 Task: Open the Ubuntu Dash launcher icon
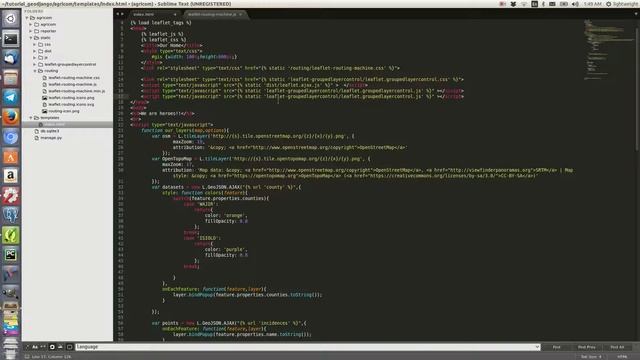click(x=11, y=18)
